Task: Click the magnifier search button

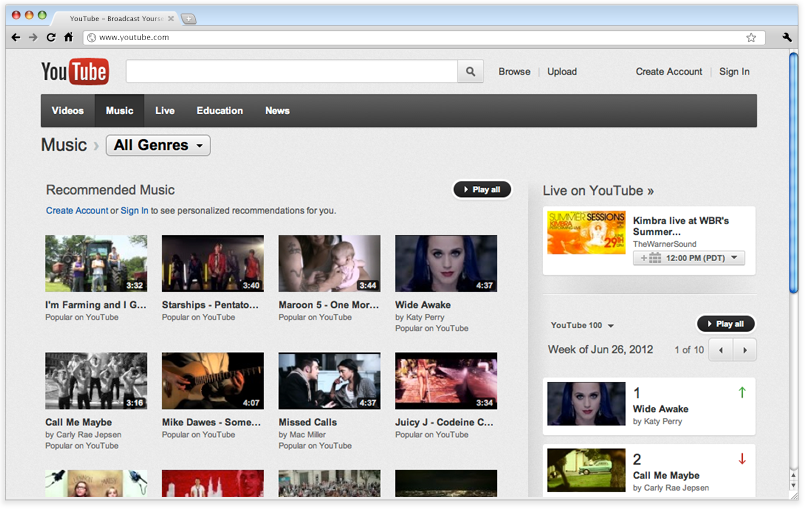Action: (470, 72)
